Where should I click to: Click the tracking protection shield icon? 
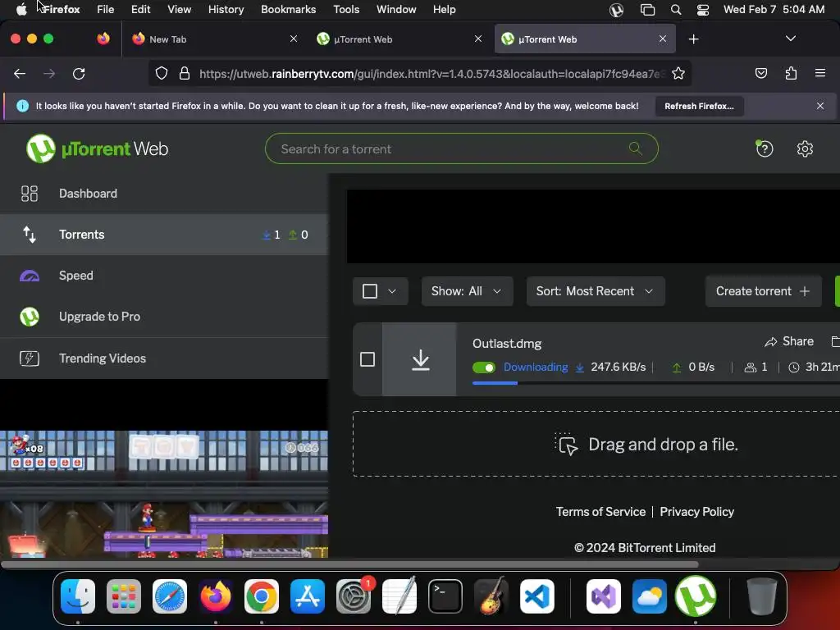(162, 73)
